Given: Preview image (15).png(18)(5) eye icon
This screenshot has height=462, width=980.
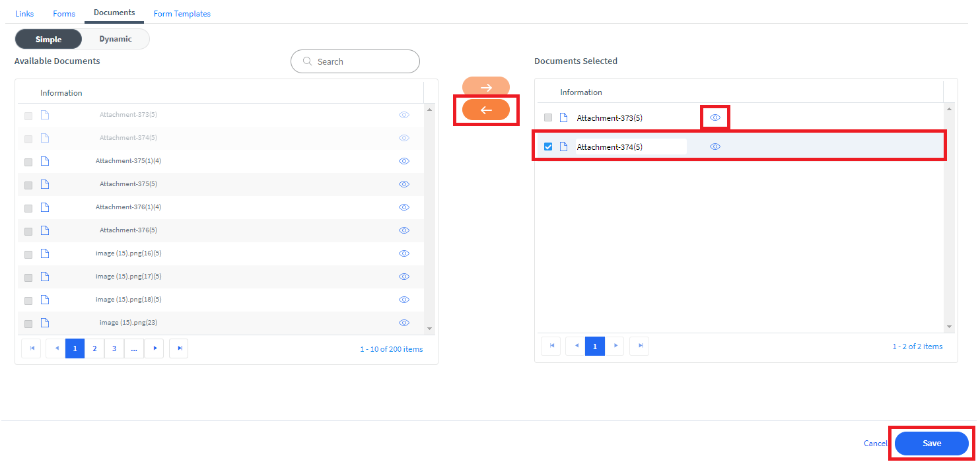Looking at the screenshot, I should pyautogui.click(x=404, y=300).
